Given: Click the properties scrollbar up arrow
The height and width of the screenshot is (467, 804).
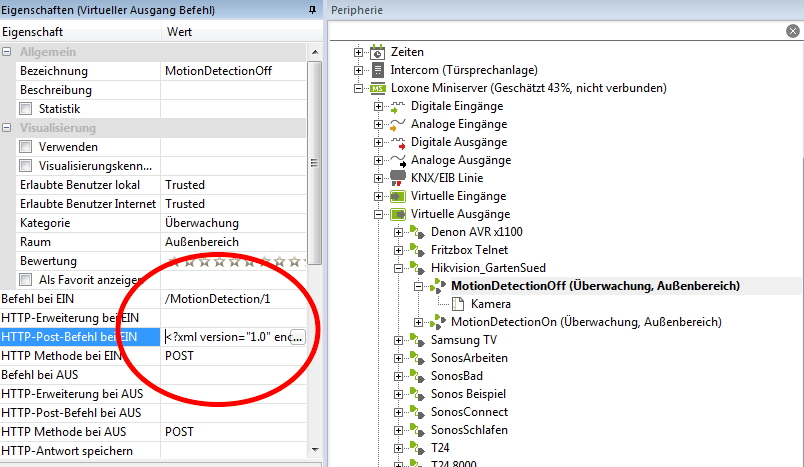Looking at the screenshot, I should (315, 52).
